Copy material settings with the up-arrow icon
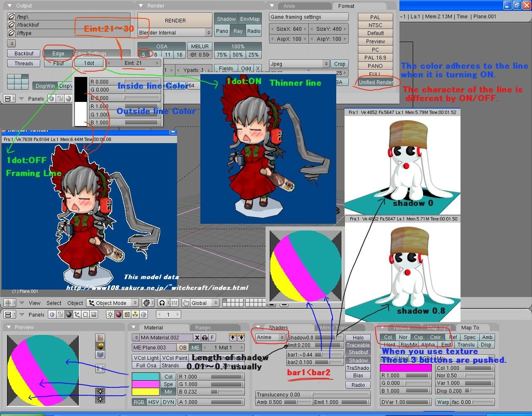This screenshot has height=416, width=532. tap(233, 337)
